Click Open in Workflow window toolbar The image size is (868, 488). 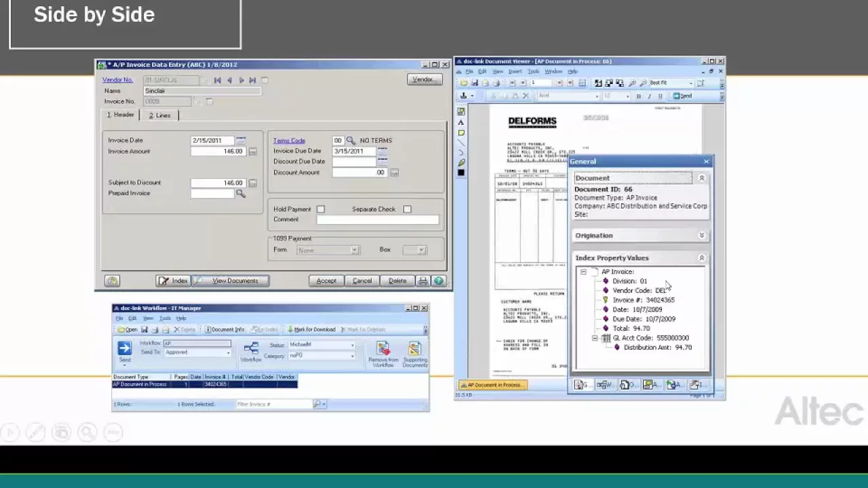(x=127, y=329)
